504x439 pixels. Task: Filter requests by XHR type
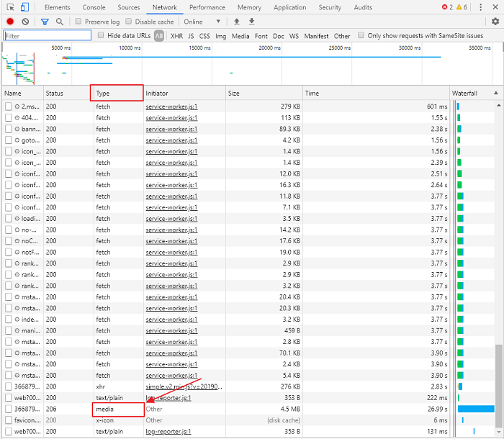coord(176,36)
